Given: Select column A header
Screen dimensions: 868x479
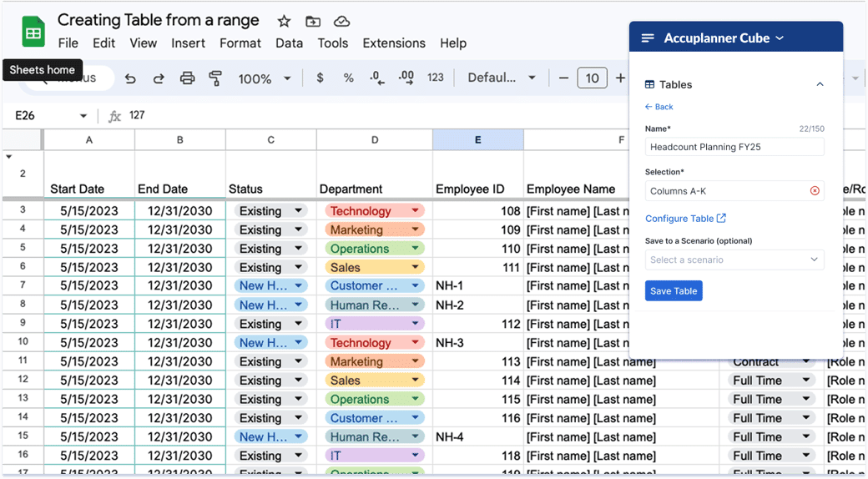Looking at the screenshot, I should point(89,140).
